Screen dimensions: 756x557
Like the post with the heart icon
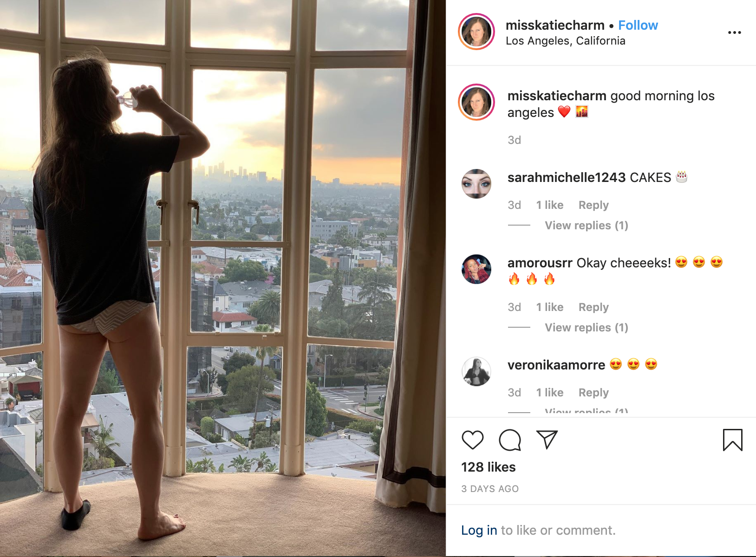click(x=473, y=440)
